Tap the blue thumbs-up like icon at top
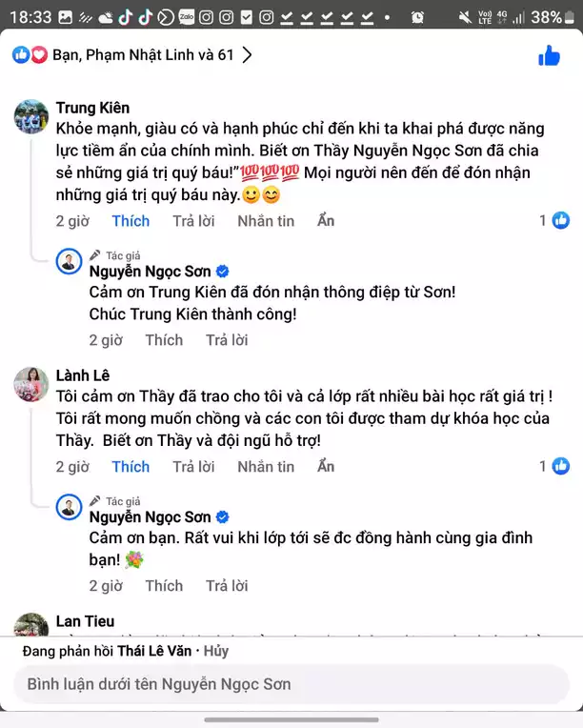The width and height of the screenshot is (583, 728). [x=549, y=56]
